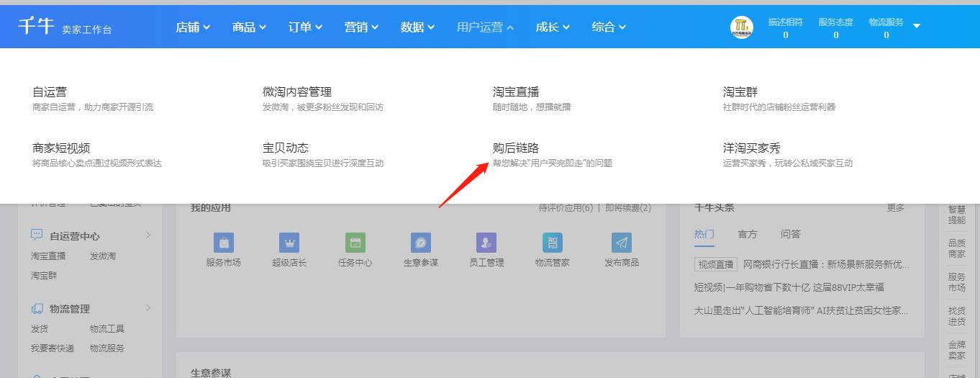980x378 pixels.
Task: Click 物流工具 in left sidebar
Action: [x=107, y=328]
